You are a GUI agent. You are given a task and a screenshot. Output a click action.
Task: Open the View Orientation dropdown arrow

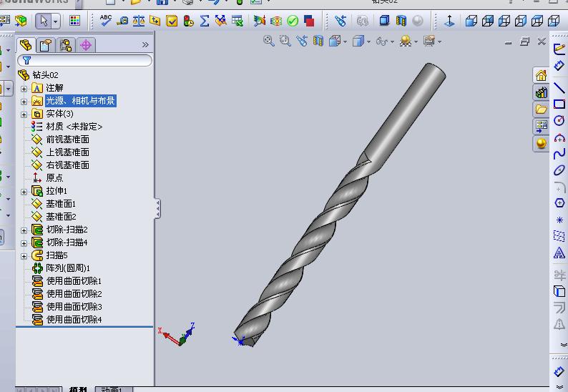(x=345, y=41)
